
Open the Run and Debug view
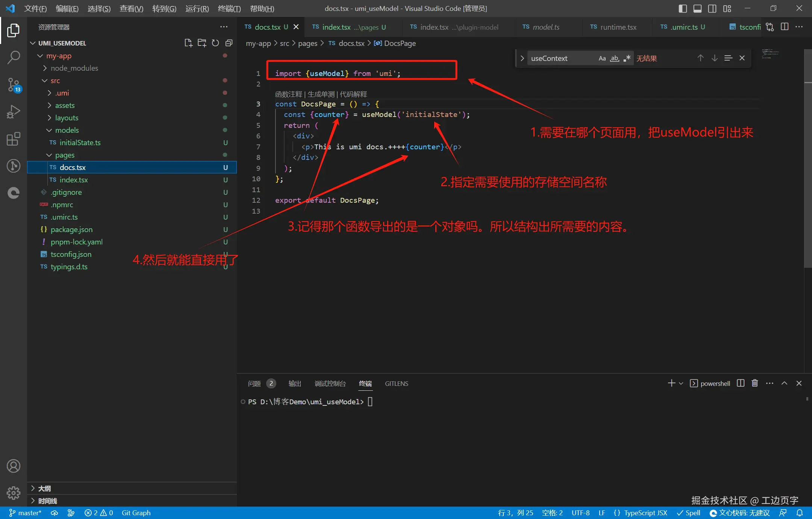point(14,112)
